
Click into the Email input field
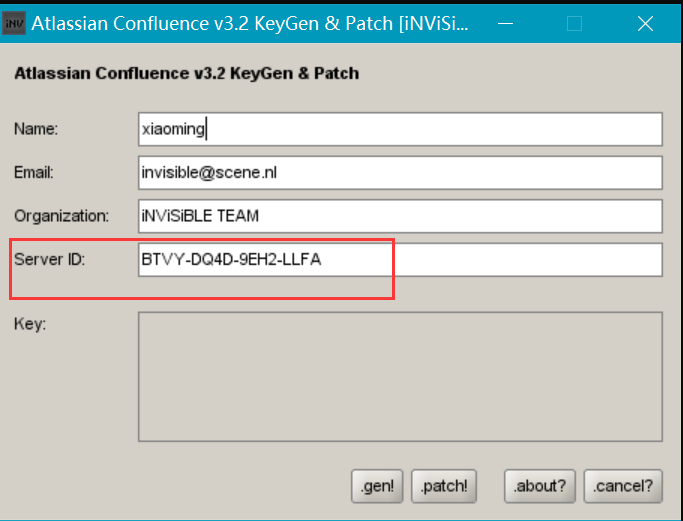click(x=400, y=173)
